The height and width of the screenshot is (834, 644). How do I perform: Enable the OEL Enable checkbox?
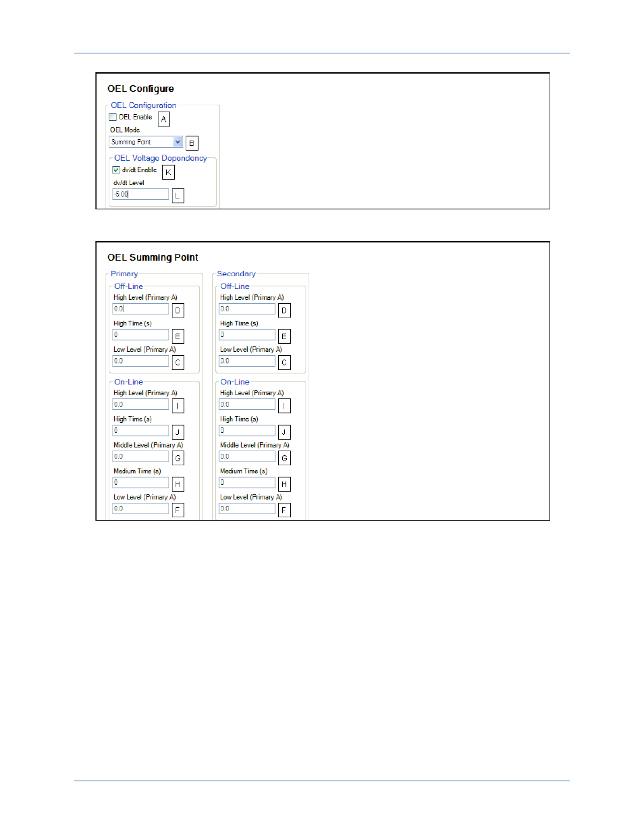pos(113,118)
